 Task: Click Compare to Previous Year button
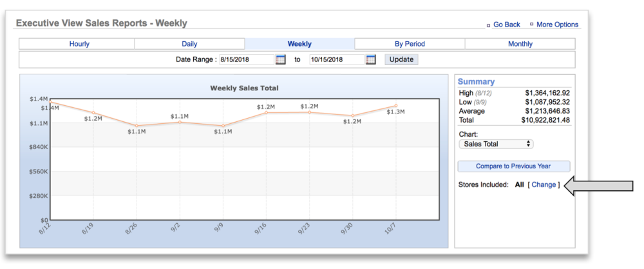(513, 166)
